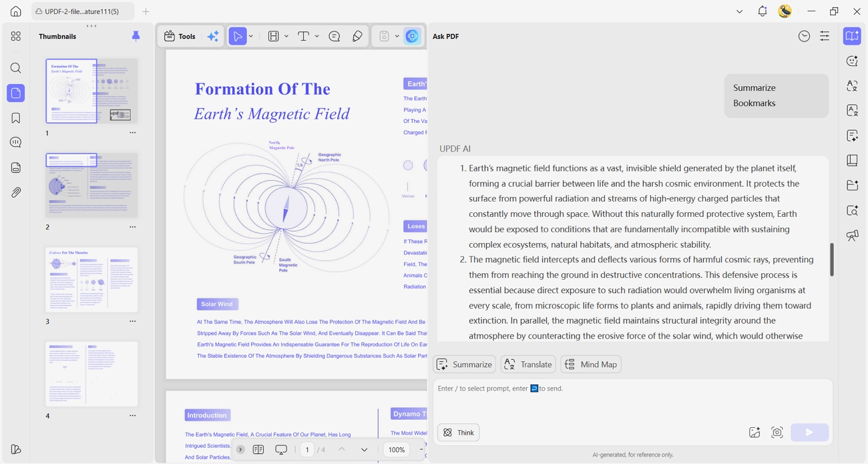Image resolution: width=868 pixels, height=464 pixels.
Task: Open the page organize grid icon in left sidebar
Action: [x=16, y=36]
